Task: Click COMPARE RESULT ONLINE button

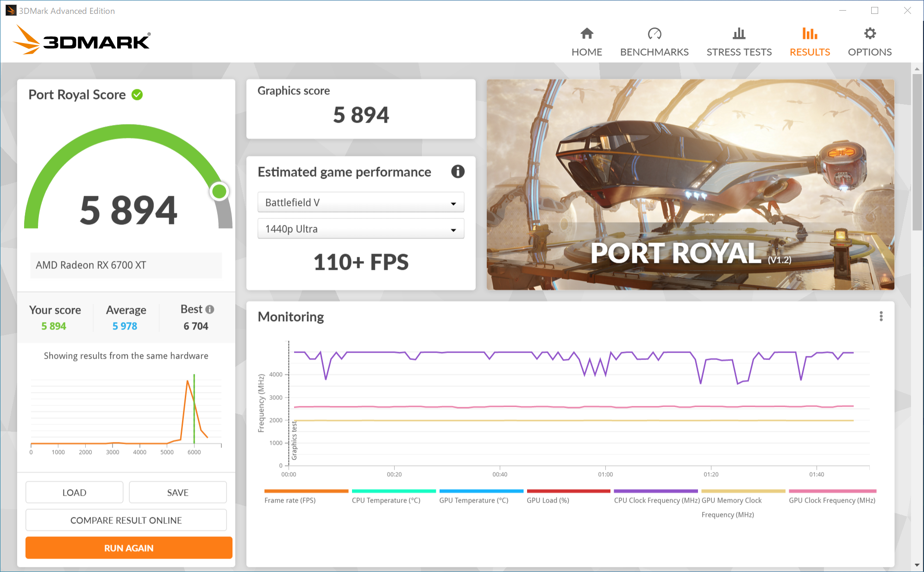Action: pyautogui.click(x=126, y=520)
